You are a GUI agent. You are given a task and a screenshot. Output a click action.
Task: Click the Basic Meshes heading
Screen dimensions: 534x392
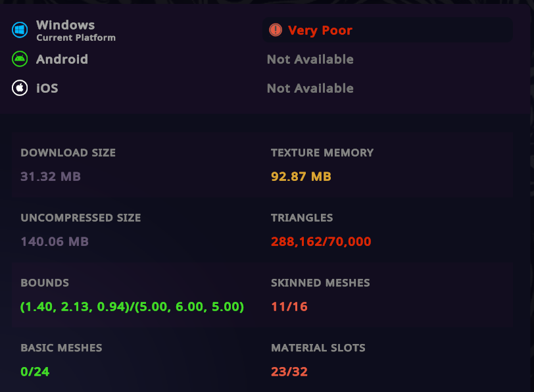click(61, 348)
